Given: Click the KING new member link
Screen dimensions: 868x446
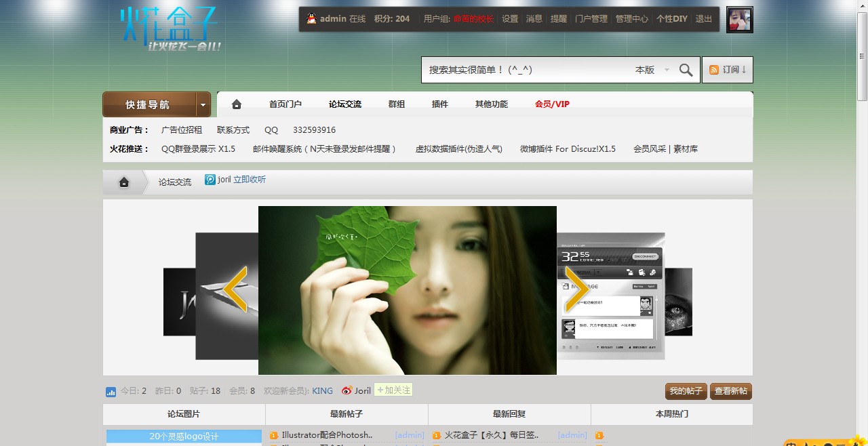Looking at the screenshot, I should pos(322,391).
